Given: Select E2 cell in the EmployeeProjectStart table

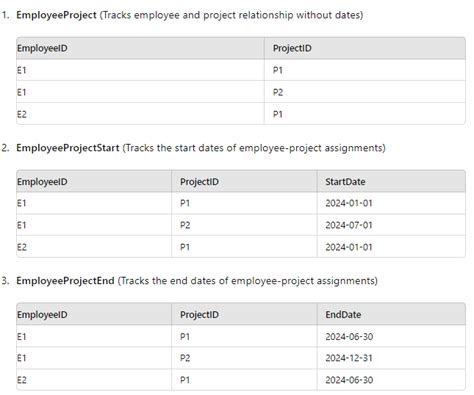Looking at the screenshot, I should tap(22, 247).
